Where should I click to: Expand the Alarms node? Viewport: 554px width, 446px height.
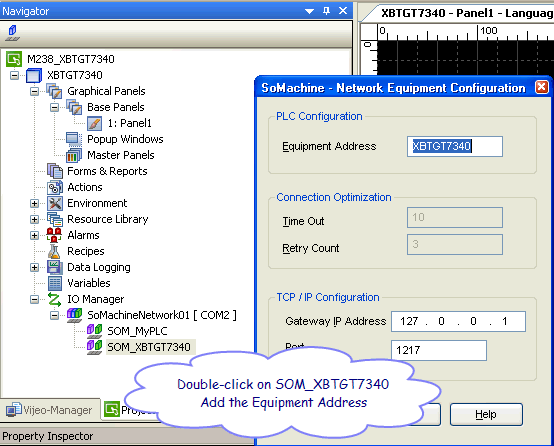point(34,235)
